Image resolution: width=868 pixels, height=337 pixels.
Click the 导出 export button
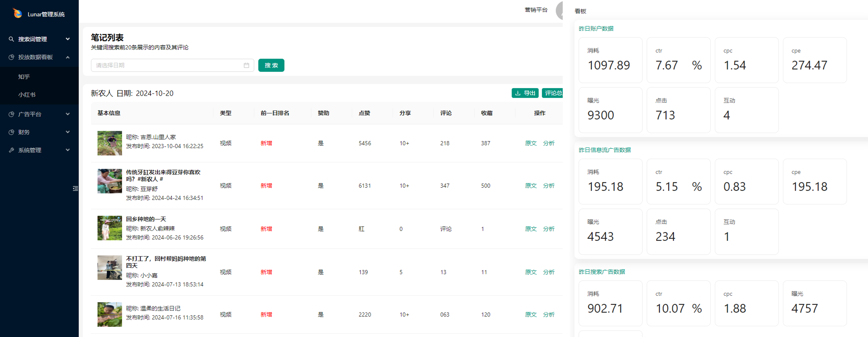coord(525,93)
